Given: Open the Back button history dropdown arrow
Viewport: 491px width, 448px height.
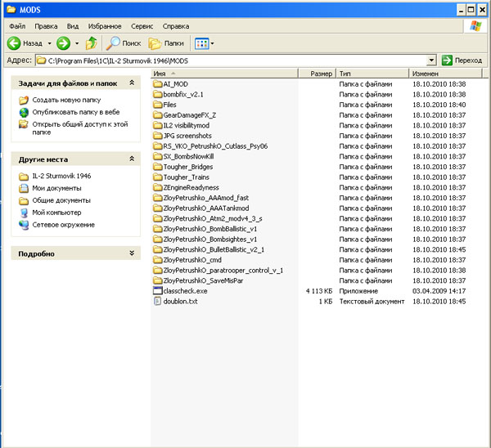Looking at the screenshot, I should coord(49,43).
